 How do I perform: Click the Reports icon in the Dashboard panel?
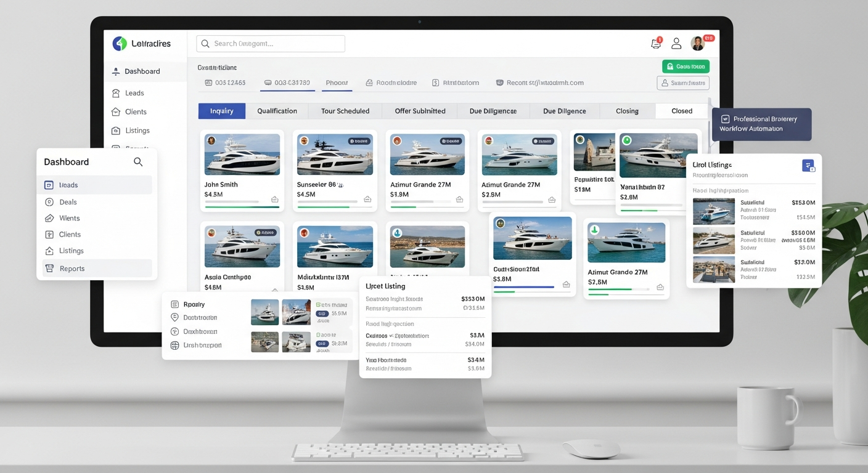49,269
